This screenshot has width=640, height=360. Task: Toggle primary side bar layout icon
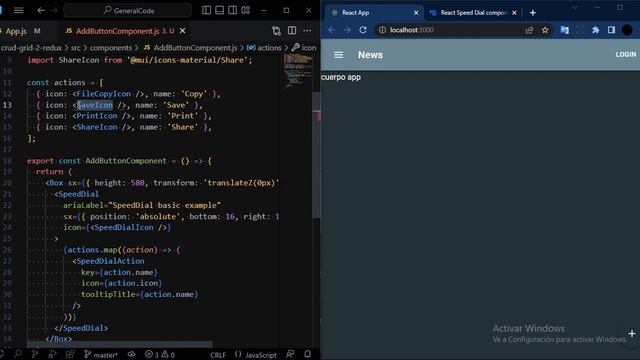tap(207, 10)
